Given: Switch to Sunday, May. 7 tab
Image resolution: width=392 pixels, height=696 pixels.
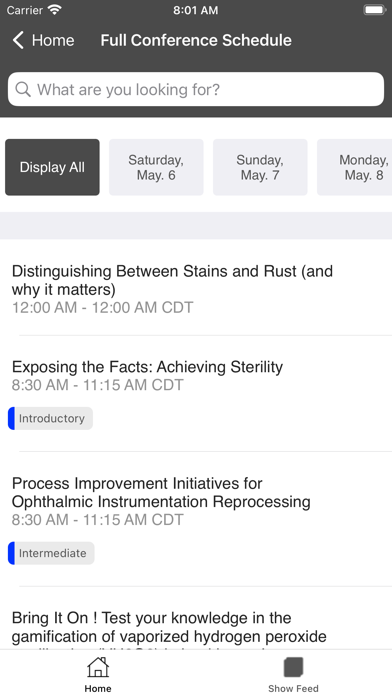Looking at the screenshot, I should pos(260,167).
